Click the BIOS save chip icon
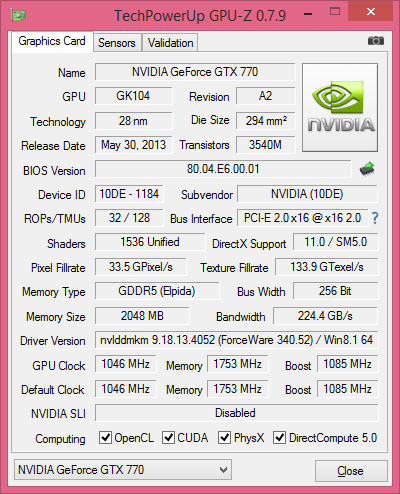 point(367,169)
